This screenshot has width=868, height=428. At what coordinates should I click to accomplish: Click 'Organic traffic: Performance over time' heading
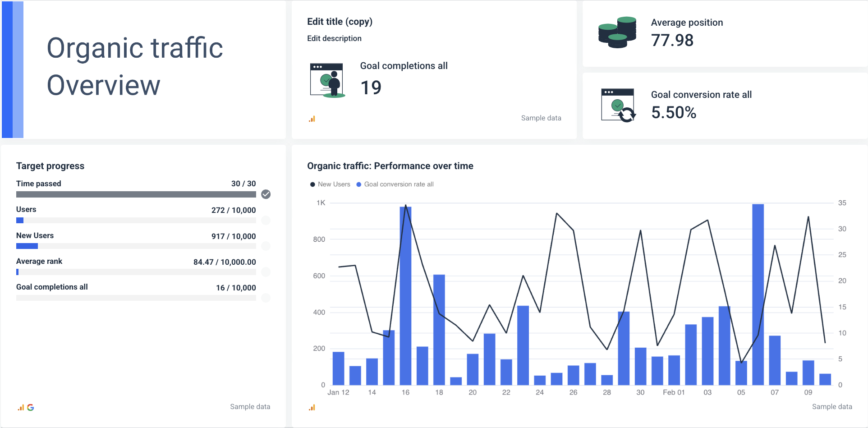tap(390, 166)
